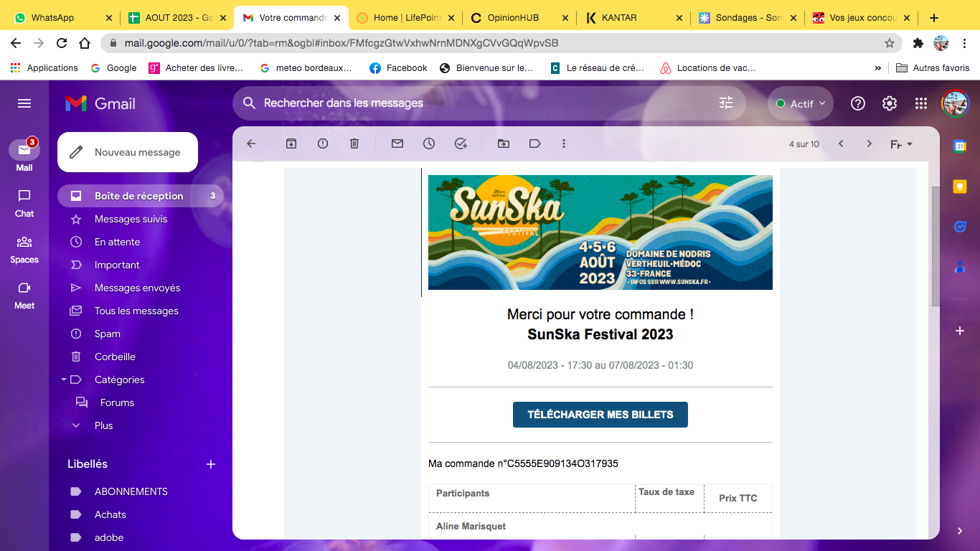The width and height of the screenshot is (980, 551).
Task: Click TÉLÉCHARGER MES BILLETS button
Action: click(600, 415)
